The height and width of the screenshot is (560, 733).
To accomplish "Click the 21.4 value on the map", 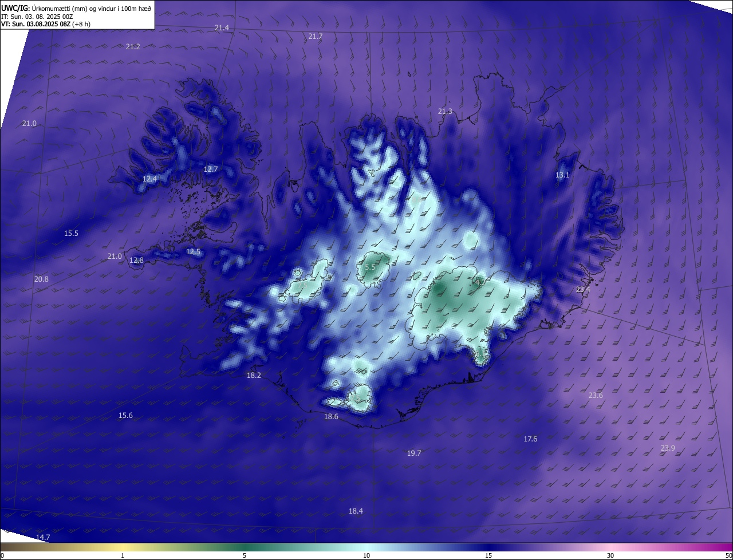I will pos(222,28).
